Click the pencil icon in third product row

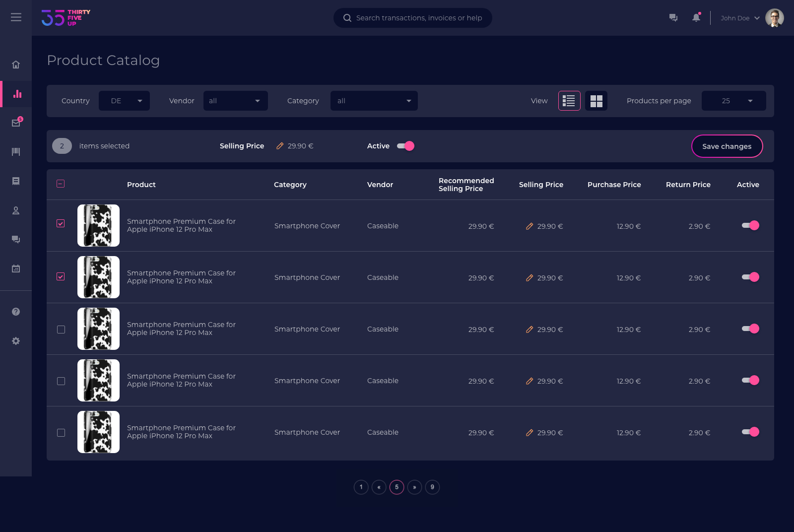[529, 330]
